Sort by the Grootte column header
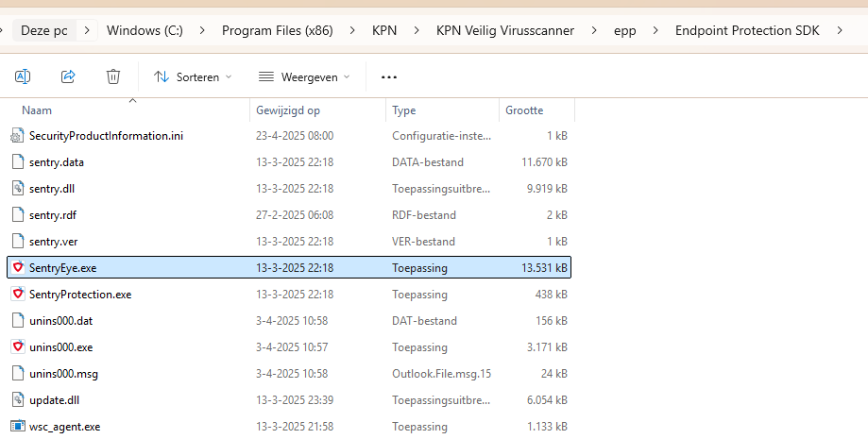This screenshot has width=868, height=439. coord(524,110)
